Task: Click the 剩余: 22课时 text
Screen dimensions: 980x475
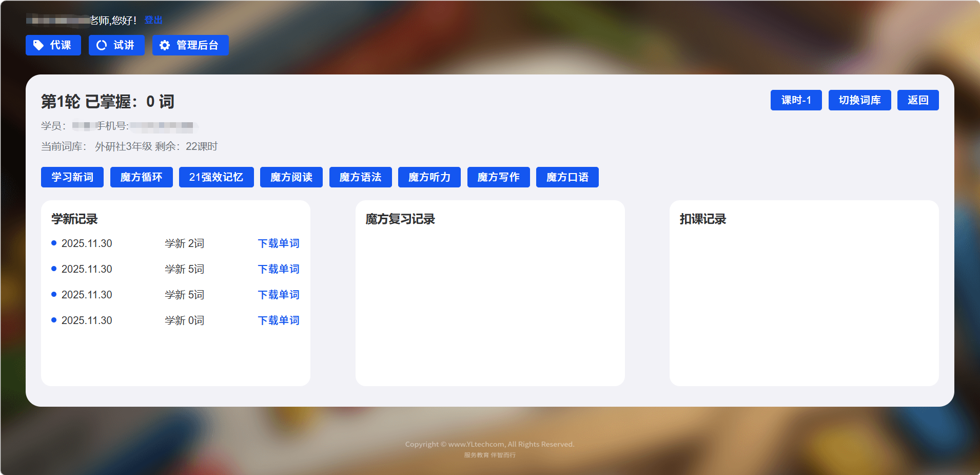Action: tap(186, 146)
